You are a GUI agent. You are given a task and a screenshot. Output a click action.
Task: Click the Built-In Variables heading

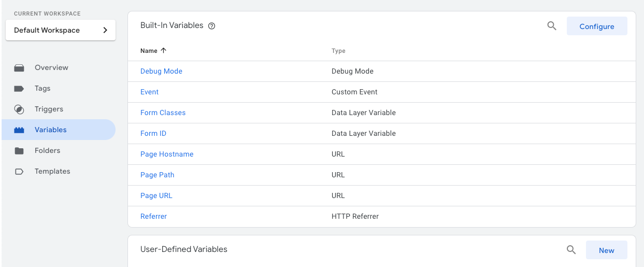point(172,25)
